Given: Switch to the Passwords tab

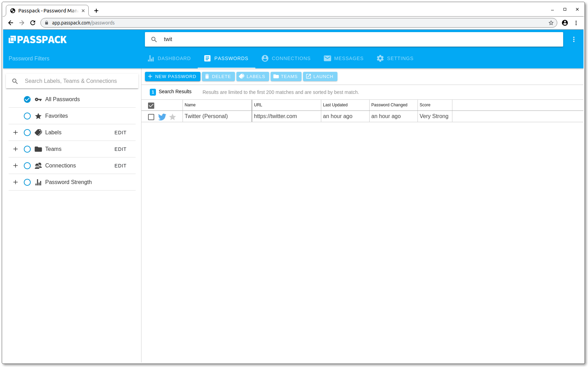Looking at the screenshot, I should point(226,58).
